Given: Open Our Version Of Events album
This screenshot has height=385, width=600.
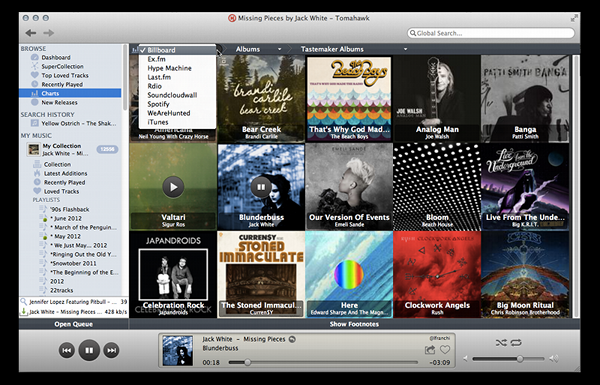Looking at the screenshot, I should [x=349, y=187].
